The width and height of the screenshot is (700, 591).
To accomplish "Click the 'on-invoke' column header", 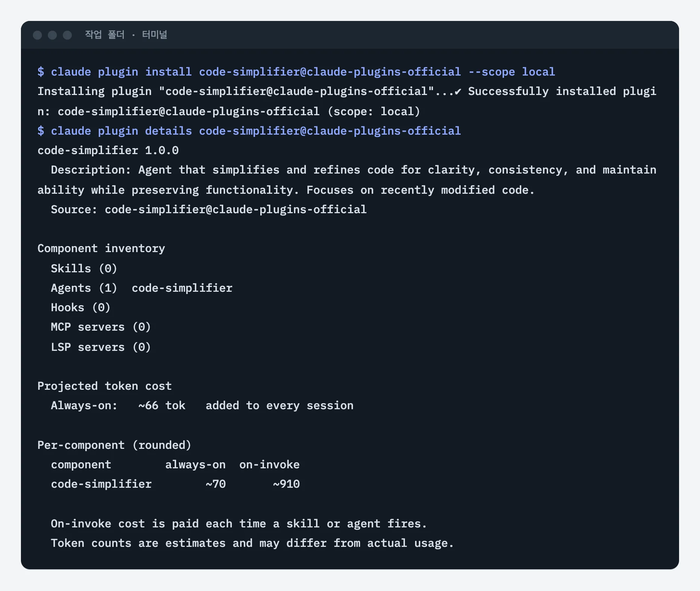I will coord(270,465).
